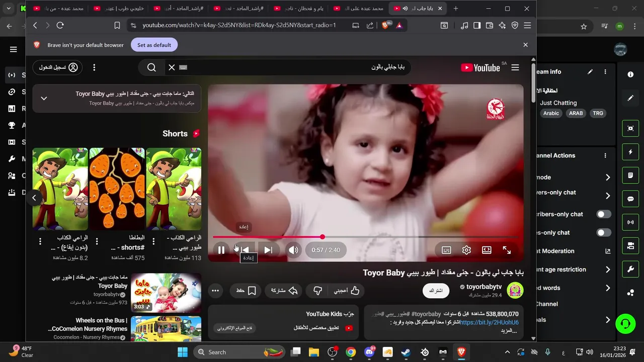Like the video with اعجبني button
Screen dimensions: 644x362
[347, 291]
